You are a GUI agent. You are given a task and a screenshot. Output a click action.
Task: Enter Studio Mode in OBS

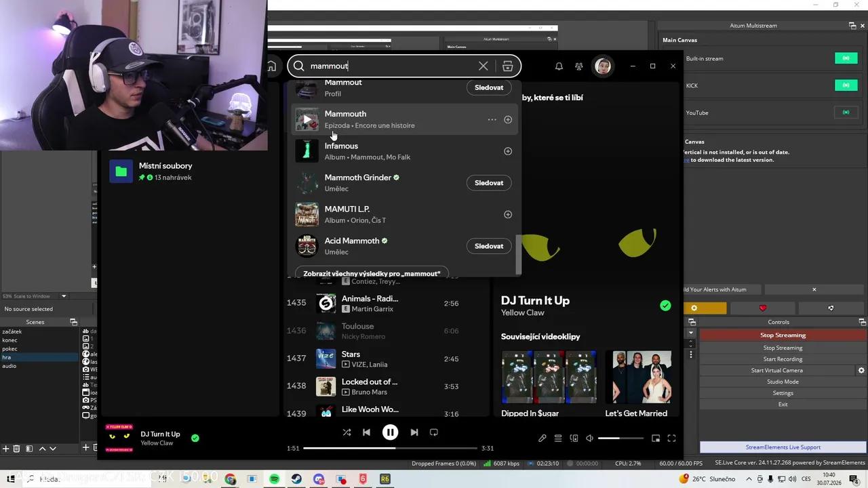pos(783,382)
